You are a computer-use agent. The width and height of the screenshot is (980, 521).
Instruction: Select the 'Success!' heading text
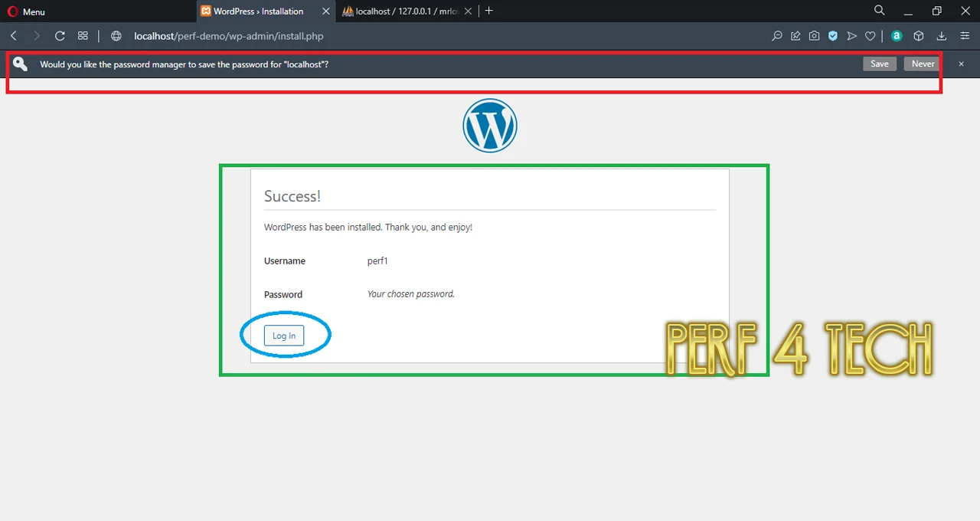click(x=292, y=196)
